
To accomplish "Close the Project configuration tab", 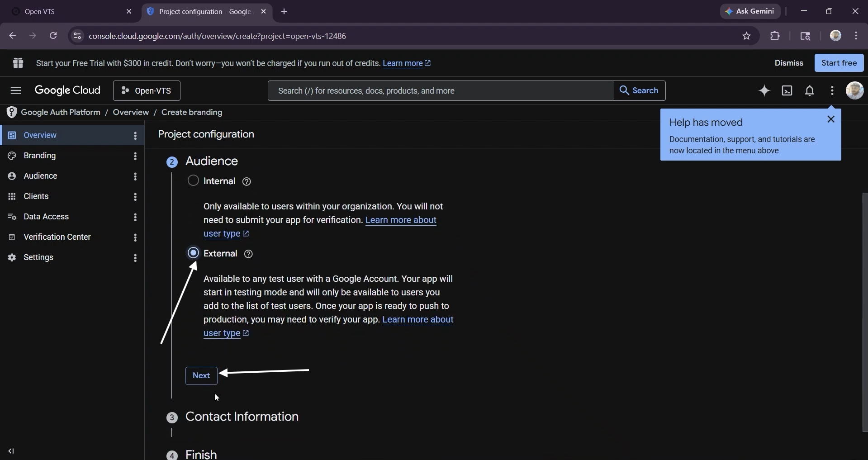I will click(x=264, y=12).
